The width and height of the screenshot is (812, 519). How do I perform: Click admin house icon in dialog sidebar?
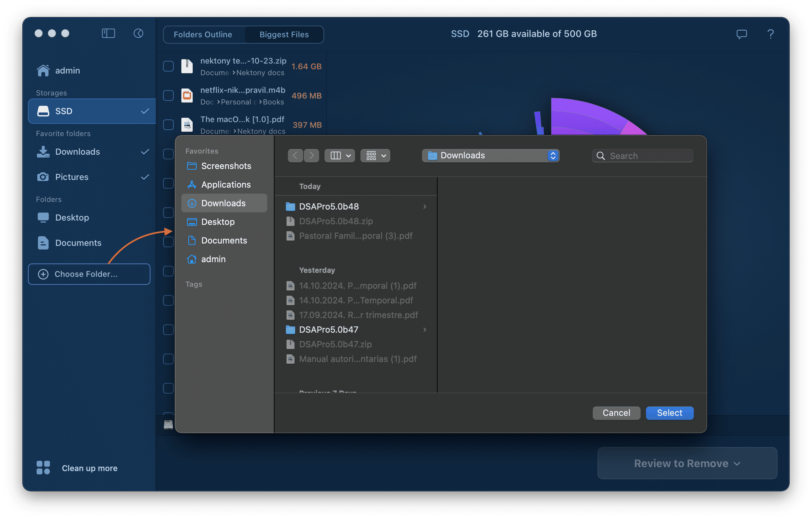pyautogui.click(x=192, y=259)
